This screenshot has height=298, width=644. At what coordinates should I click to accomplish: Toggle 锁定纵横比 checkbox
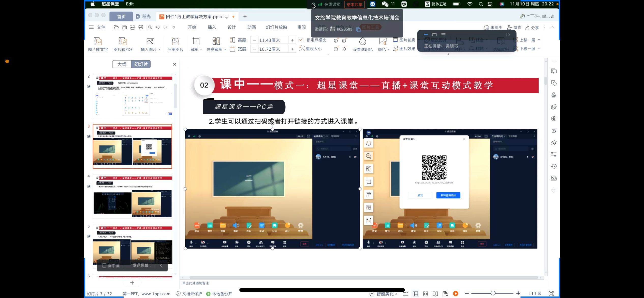[301, 40]
